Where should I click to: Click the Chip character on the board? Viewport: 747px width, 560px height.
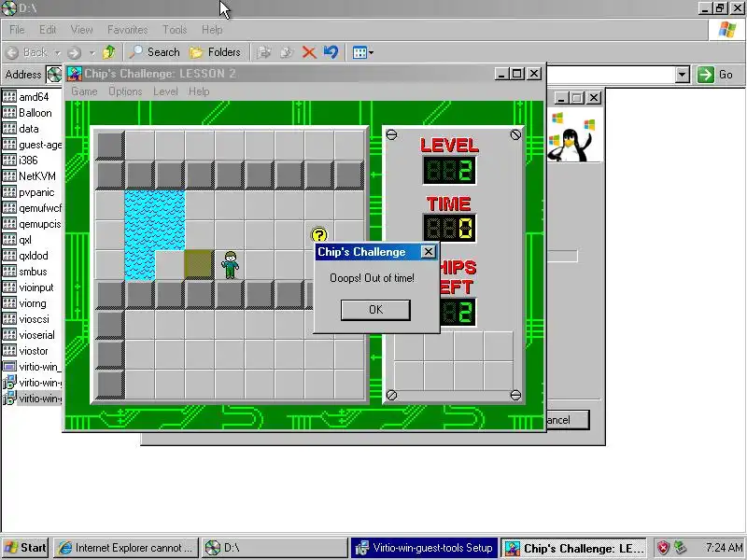pyautogui.click(x=230, y=265)
